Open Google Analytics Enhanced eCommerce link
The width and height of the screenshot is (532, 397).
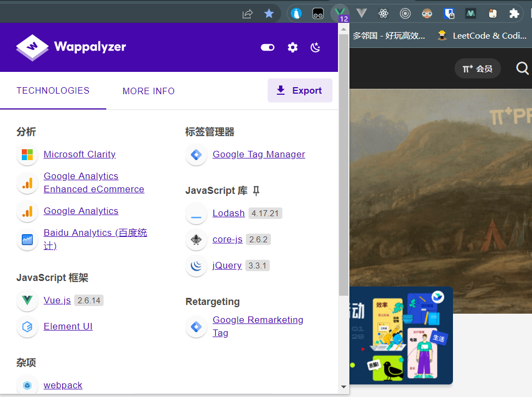(x=94, y=182)
